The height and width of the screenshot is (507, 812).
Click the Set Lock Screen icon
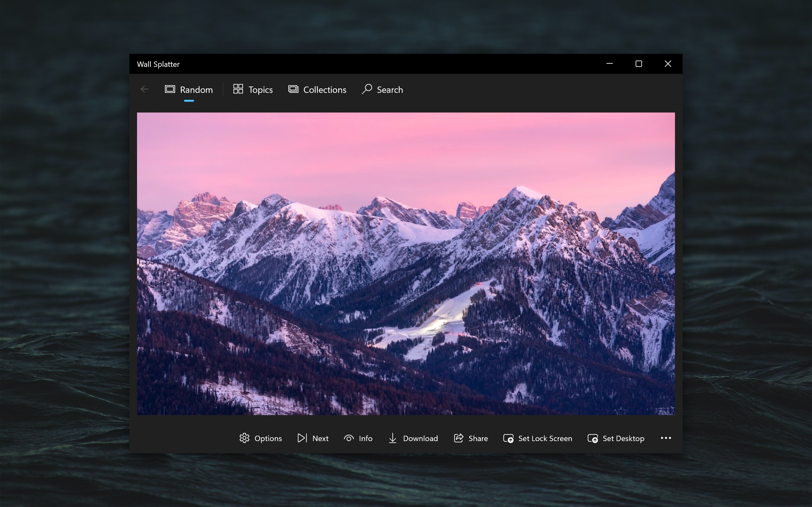coord(508,438)
